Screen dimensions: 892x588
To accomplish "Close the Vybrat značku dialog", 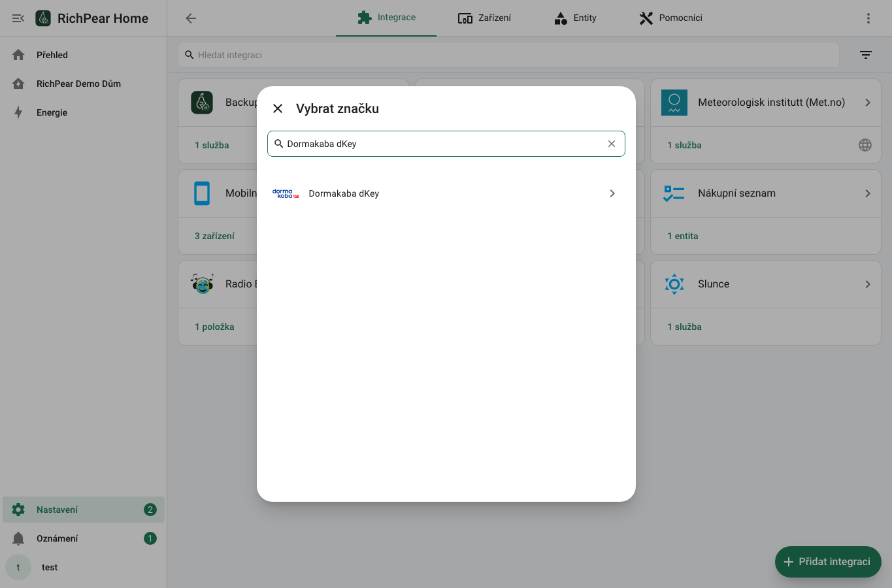I will (x=278, y=108).
